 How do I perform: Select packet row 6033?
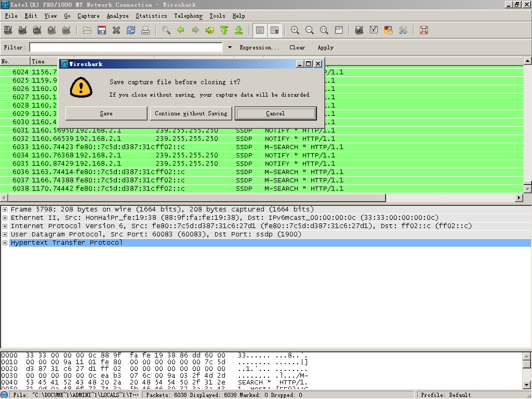(x=262, y=147)
